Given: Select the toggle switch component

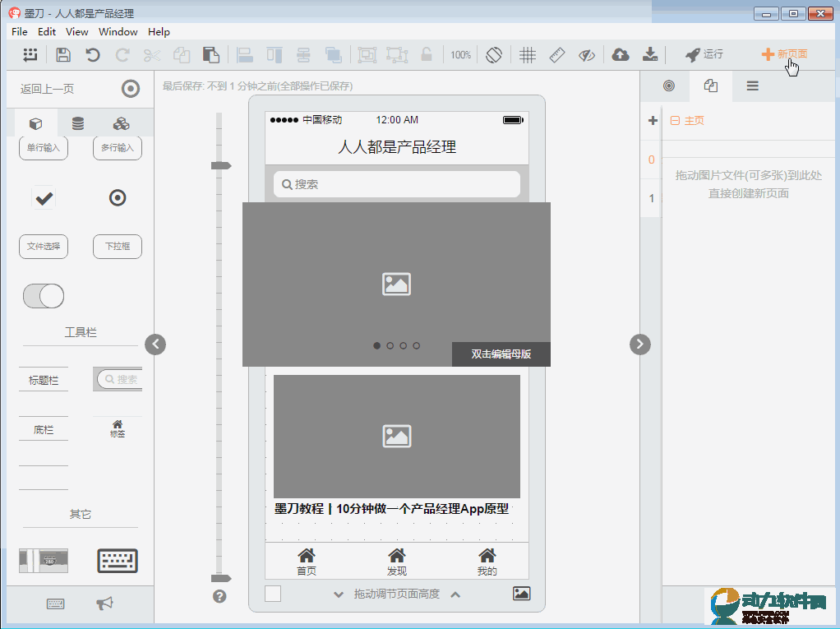Looking at the screenshot, I should coord(44,296).
